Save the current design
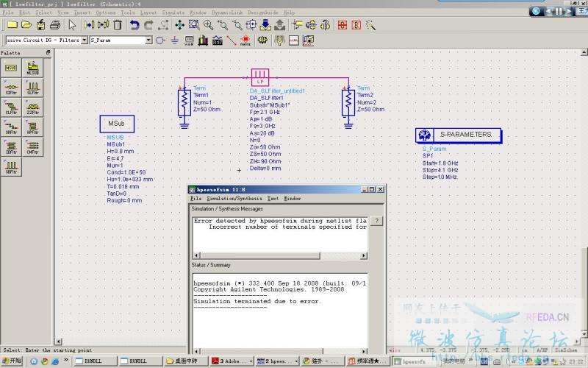Screen dimensions: 588x368 coord(40,25)
